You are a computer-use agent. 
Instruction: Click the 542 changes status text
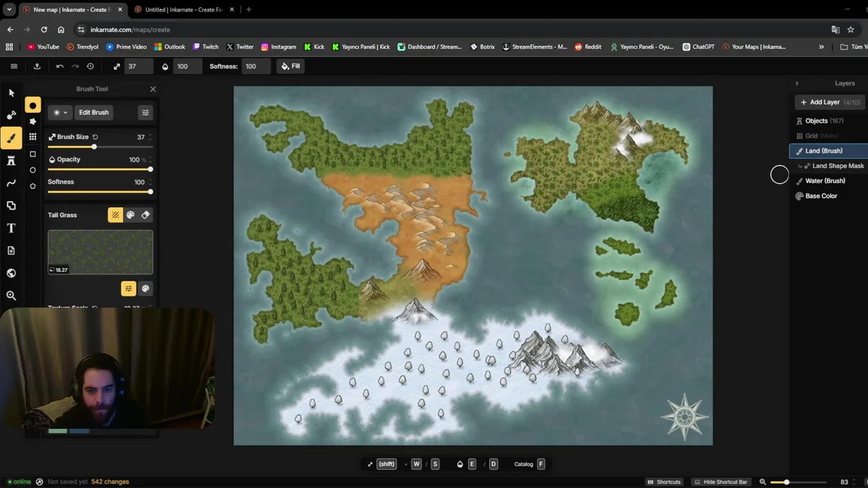110,482
